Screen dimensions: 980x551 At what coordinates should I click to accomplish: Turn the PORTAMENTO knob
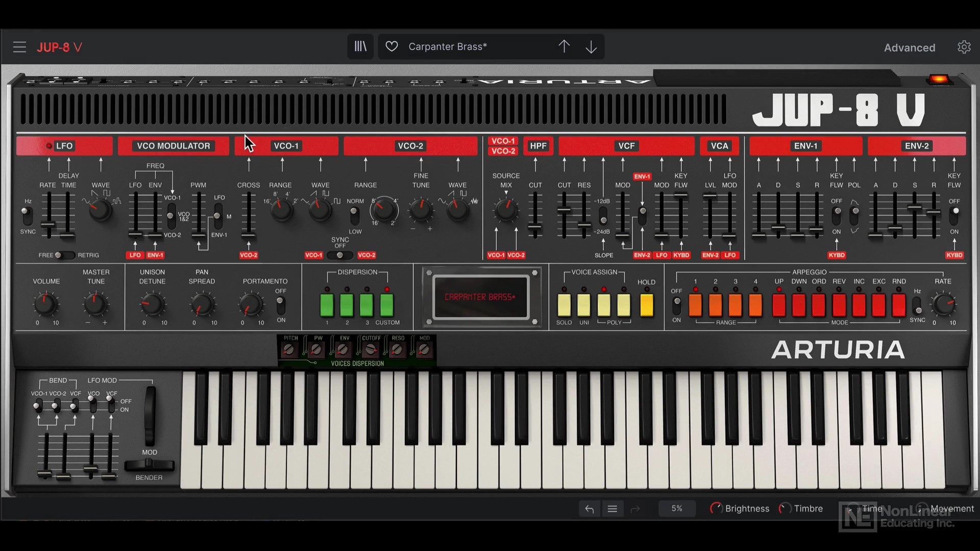[251, 304]
